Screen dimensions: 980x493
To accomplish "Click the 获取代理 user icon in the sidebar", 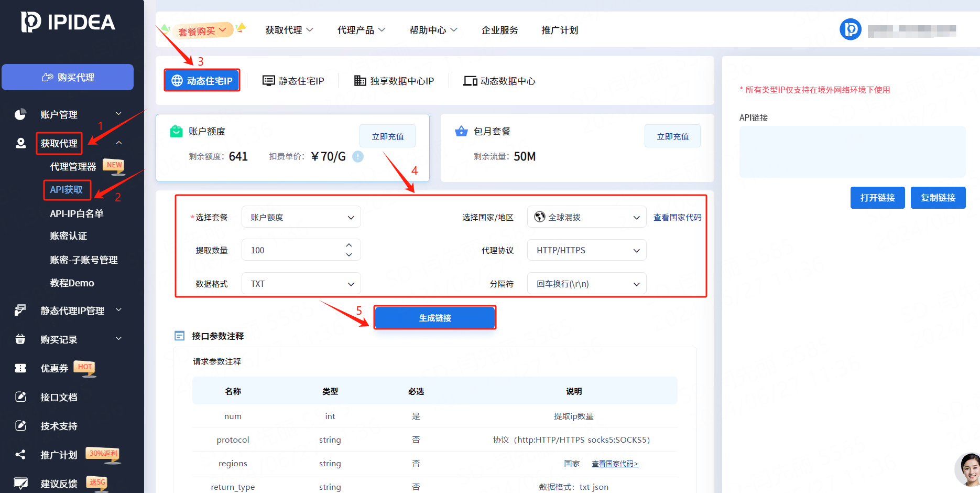I will (x=20, y=143).
